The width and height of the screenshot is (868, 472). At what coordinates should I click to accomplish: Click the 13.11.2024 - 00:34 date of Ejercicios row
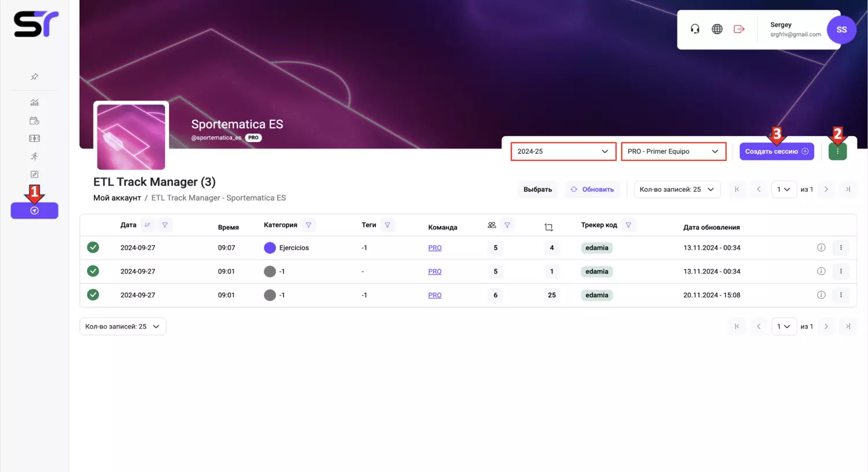tap(712, 248)
